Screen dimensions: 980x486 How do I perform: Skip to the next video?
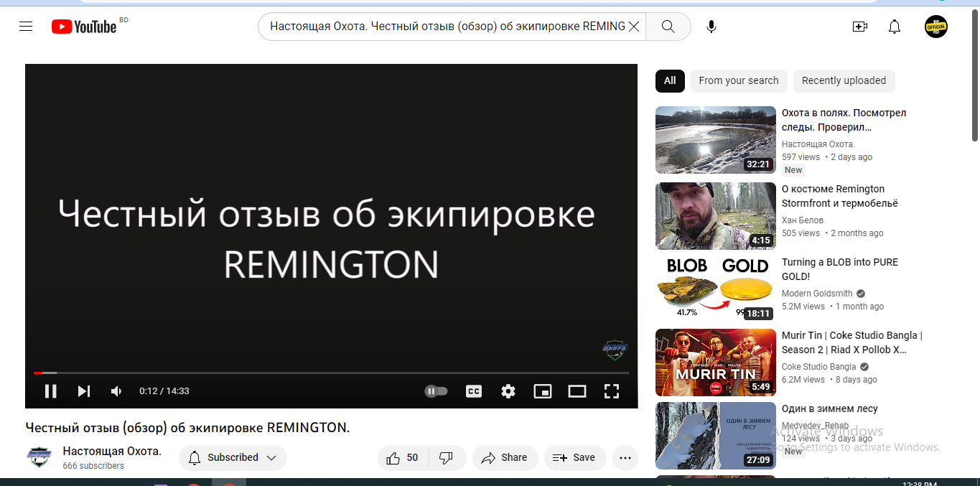84,391
